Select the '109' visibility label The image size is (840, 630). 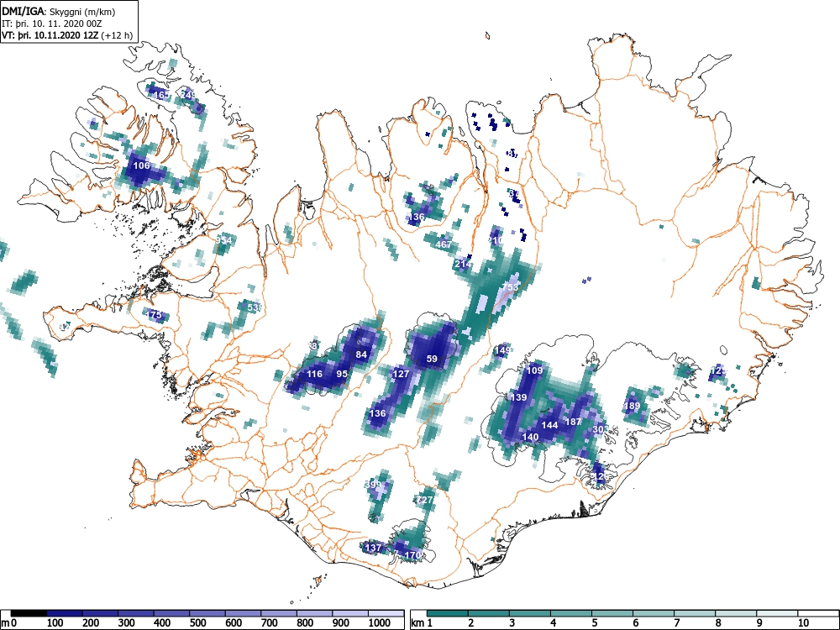click(534, 370)
